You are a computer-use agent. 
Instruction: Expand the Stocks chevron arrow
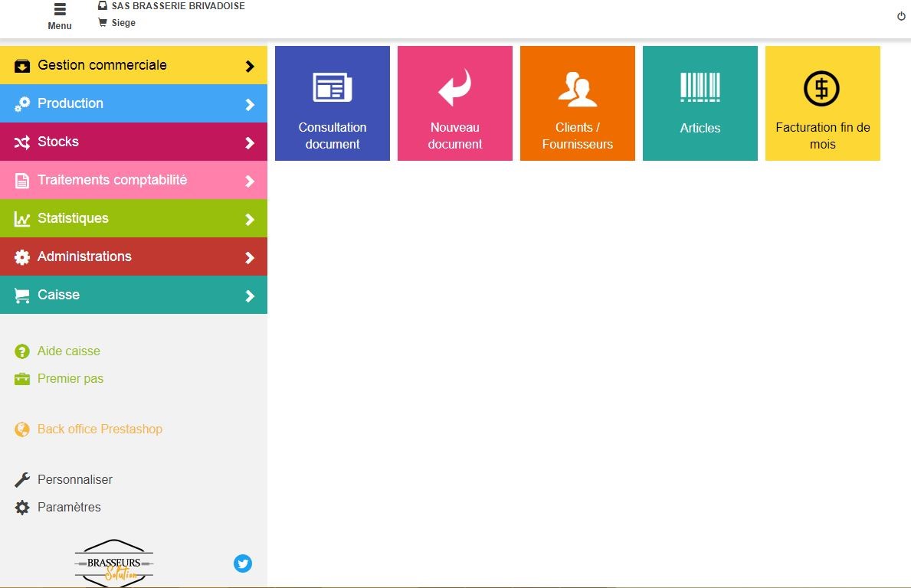pos(250,143)
